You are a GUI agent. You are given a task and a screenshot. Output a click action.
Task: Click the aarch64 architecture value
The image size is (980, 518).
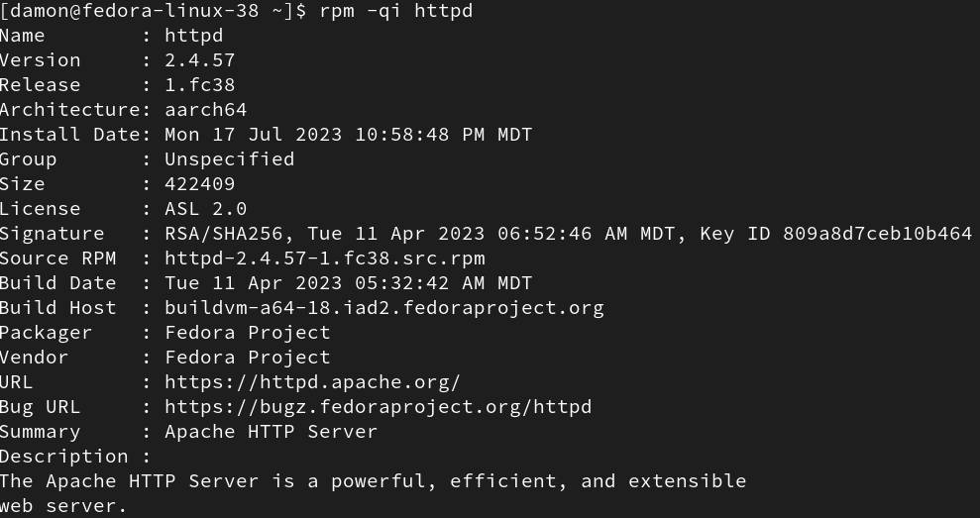pos(206,110)
